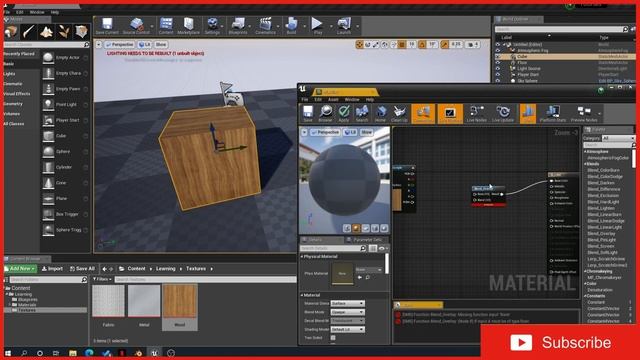640x360 pixels.
Task: Click the Play button in the toolbar
Action: [317, 26]
